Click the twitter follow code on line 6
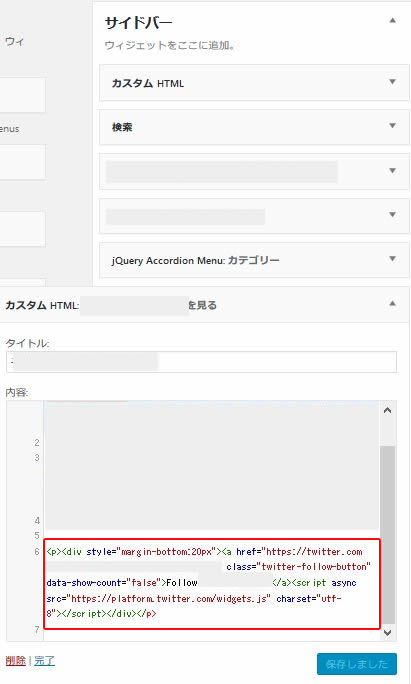 pyautogui.click(x=212, y=583)
